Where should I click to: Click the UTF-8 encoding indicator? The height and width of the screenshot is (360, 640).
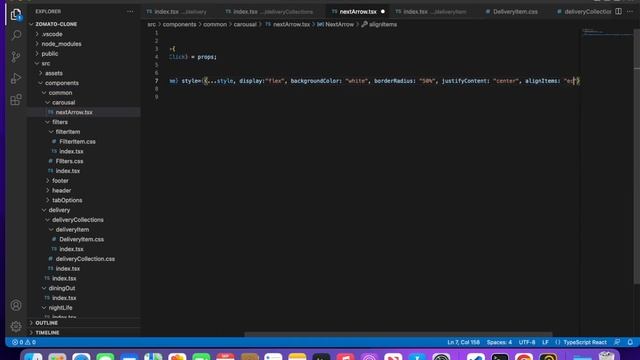527,342
